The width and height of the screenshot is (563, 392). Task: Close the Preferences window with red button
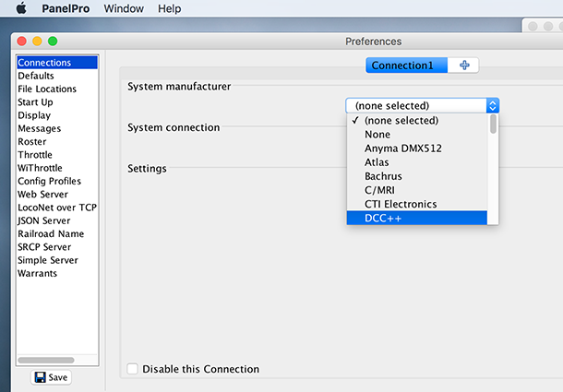(x=22, y=42)
